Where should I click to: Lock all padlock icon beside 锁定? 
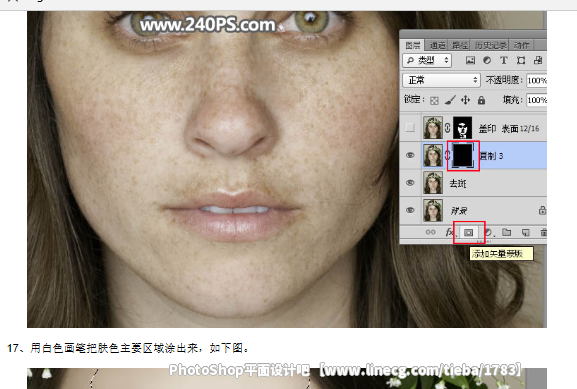(481, 100)
